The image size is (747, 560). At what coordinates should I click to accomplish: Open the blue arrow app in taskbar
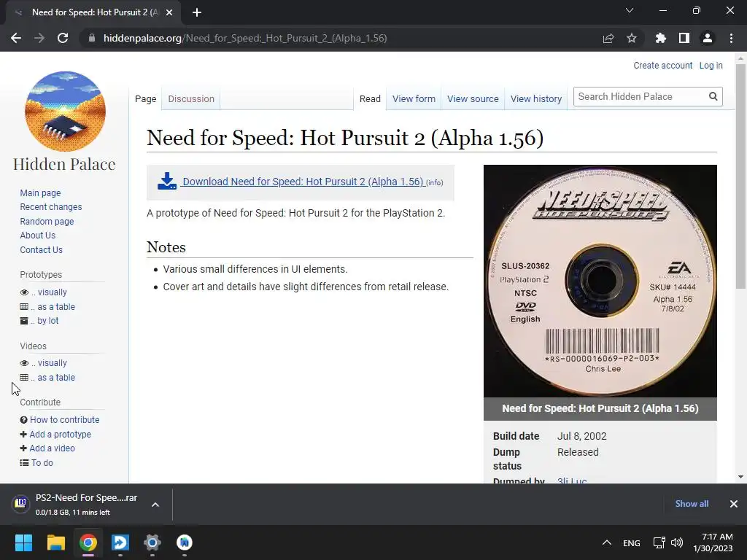pyautogui.click(x=120, y=542)
